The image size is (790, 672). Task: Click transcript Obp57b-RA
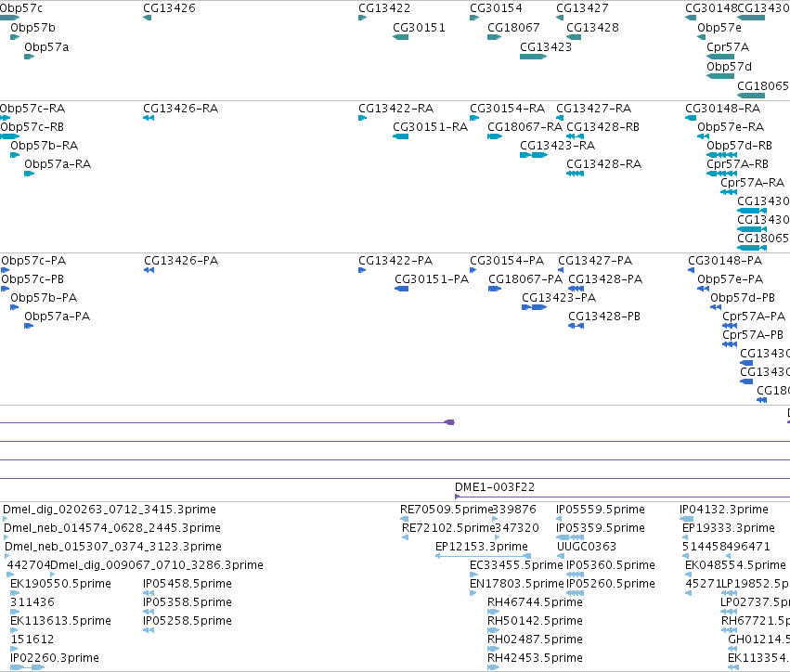pyautogui.click(x=45, y=146)
